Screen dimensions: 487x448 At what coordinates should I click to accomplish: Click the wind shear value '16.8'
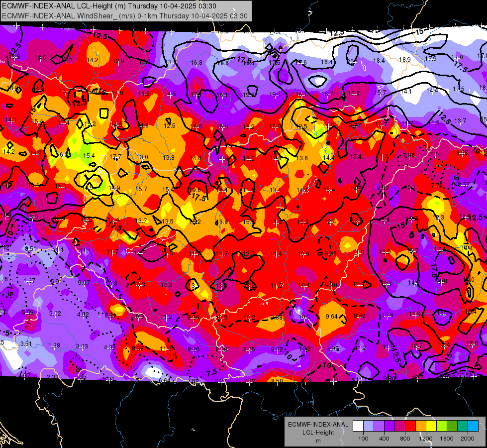(x=196, y=63)
